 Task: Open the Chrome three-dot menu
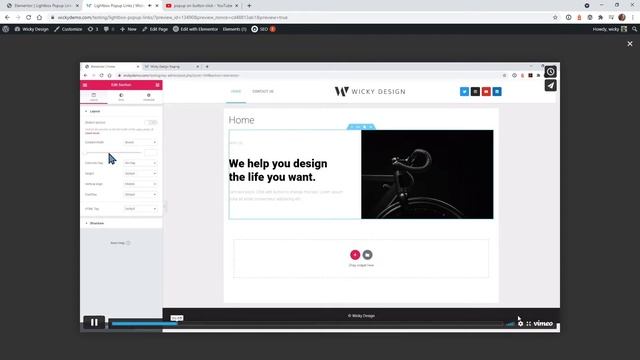point(633,18)
